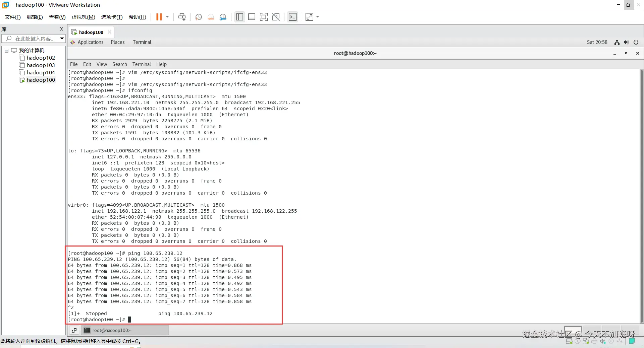Open the Terminal app menu in top bar

(x=142, y=42)
